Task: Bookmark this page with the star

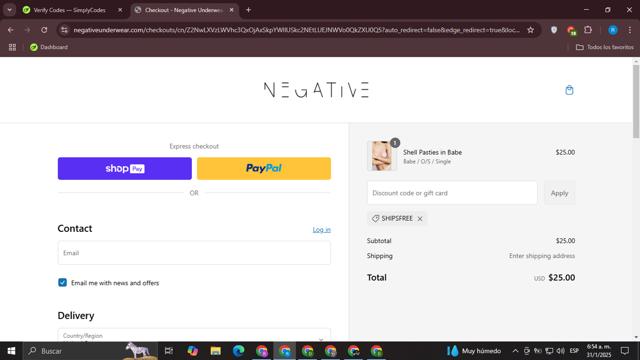Action: pos(530,30)
